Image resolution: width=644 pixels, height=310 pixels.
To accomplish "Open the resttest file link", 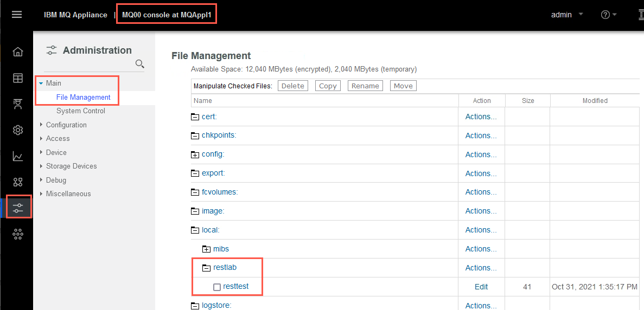I will pyautogui.click(x=236, y=287).
